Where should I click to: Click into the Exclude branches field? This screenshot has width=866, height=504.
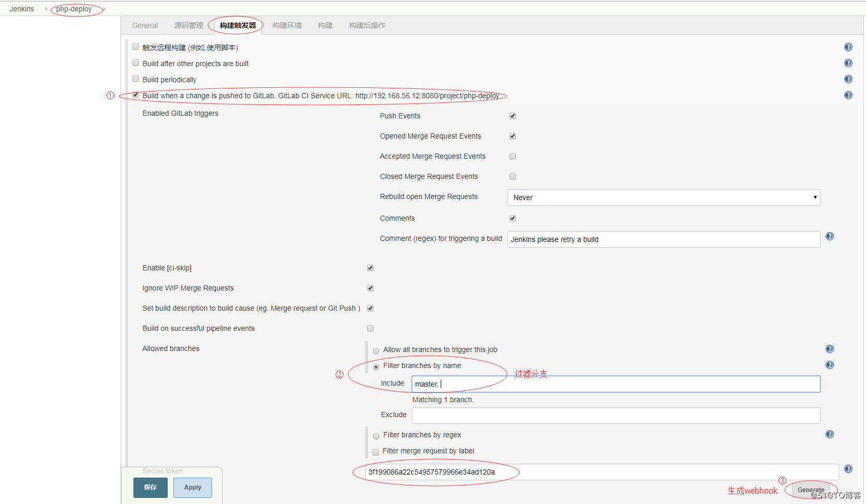point(616,416)
